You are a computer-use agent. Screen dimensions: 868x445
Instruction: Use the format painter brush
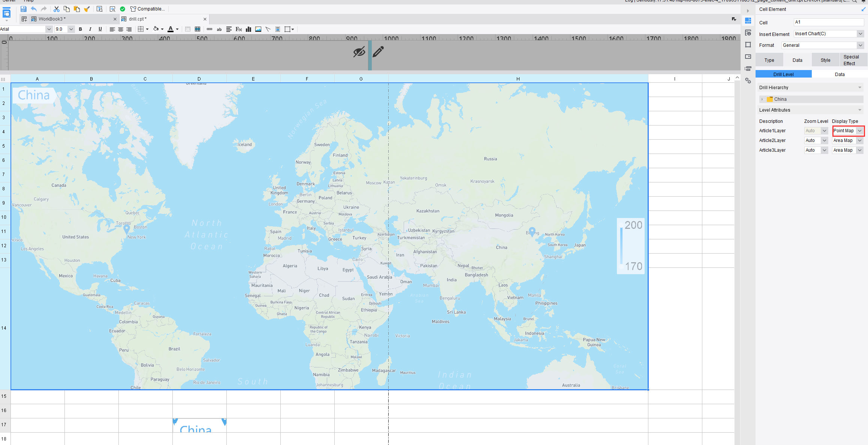[x=87, y=9]
